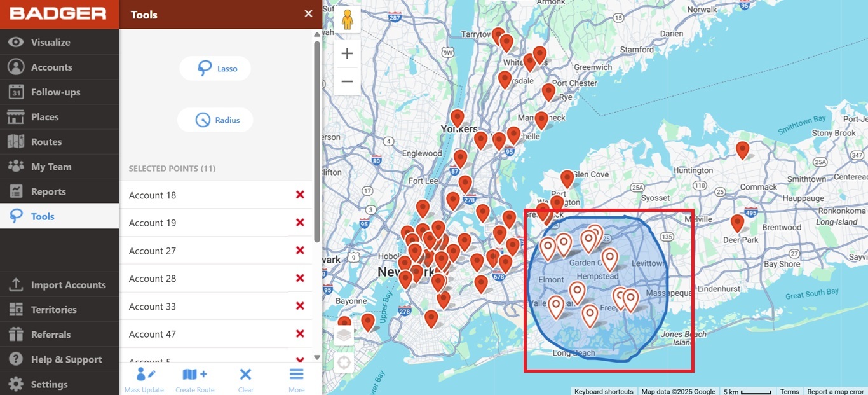Screen dimensions: 868x395
Task: Remove Account 19 from selection
Action: [300, 223]
